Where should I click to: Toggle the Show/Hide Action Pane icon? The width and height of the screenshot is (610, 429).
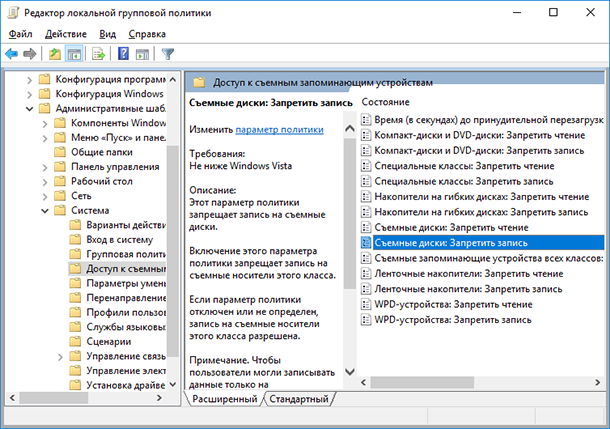click(x=142, y=54)
